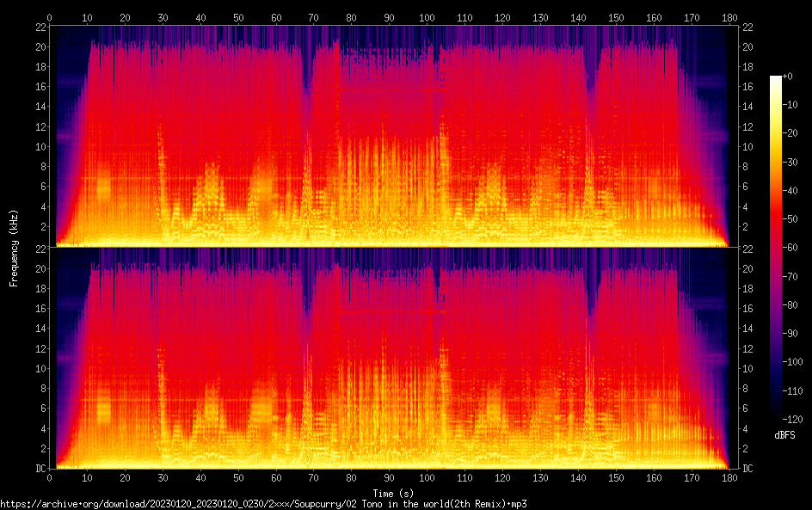Screen dimensions: 812x510
Task: Click the "dBFS" label under the color scale
Action: pyautogui.click(x=784, y=436)
